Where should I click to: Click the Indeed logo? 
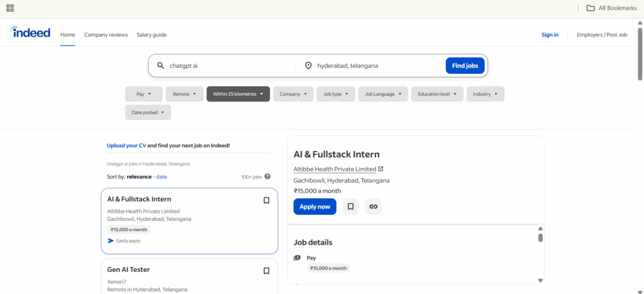point(30,33)
